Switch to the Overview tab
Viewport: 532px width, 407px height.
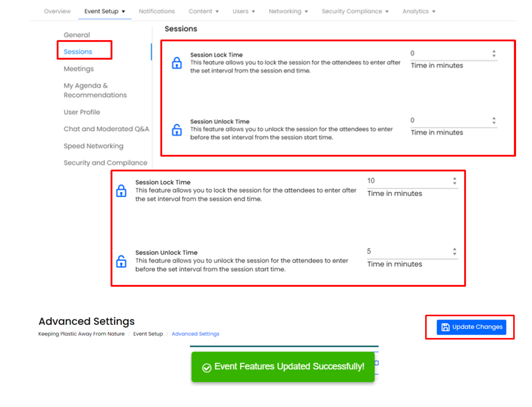pos(57,11)
